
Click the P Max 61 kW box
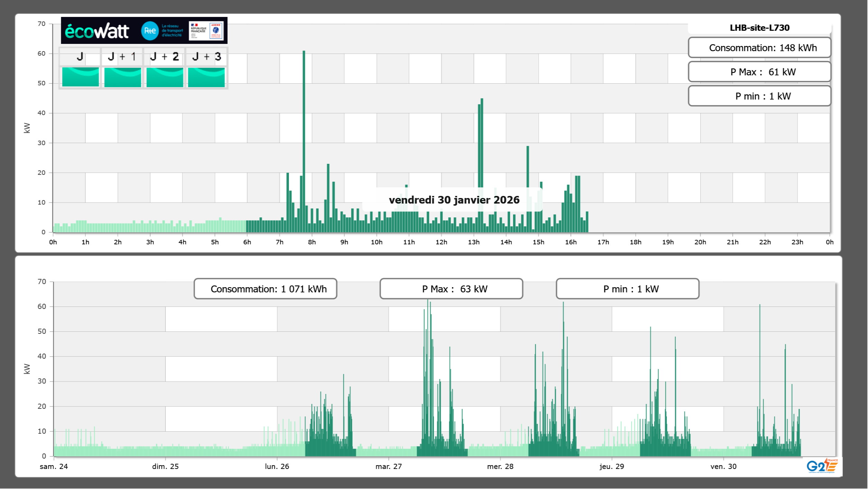[x=759, y=72]
